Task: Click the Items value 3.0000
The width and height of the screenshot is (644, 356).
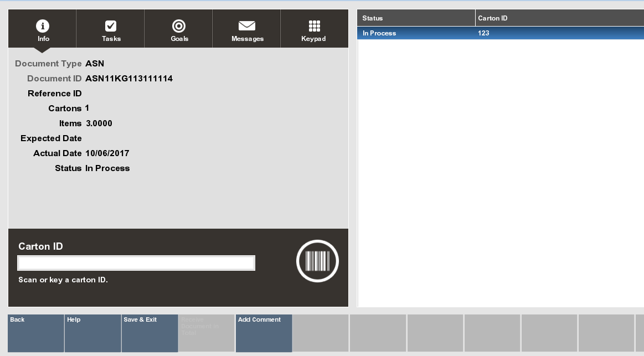Action: click(x=99, y=123)
